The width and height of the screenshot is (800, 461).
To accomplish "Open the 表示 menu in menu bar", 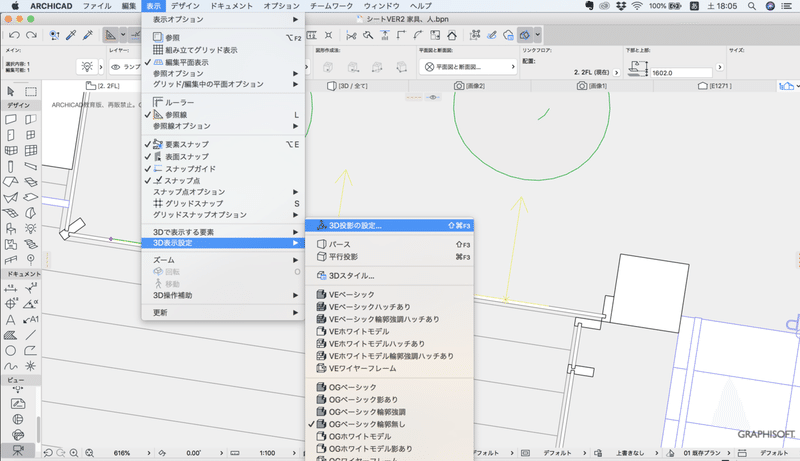I will click(x=154, y=6).
